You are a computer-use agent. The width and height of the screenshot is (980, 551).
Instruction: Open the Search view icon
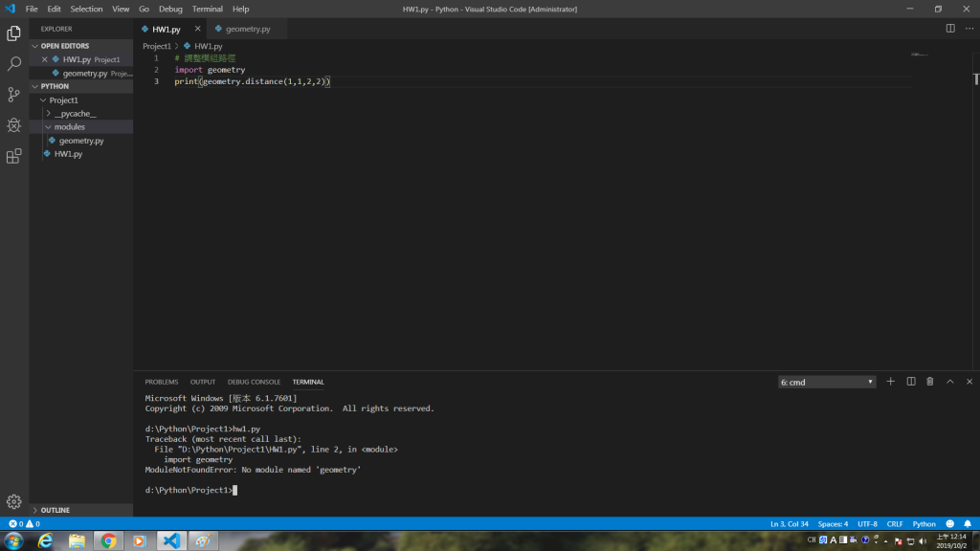[x=13, y=64]
